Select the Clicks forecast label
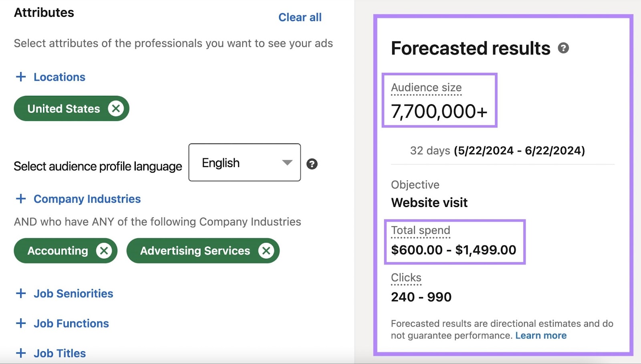The image size is (641, 364). (x=406, y=277)
